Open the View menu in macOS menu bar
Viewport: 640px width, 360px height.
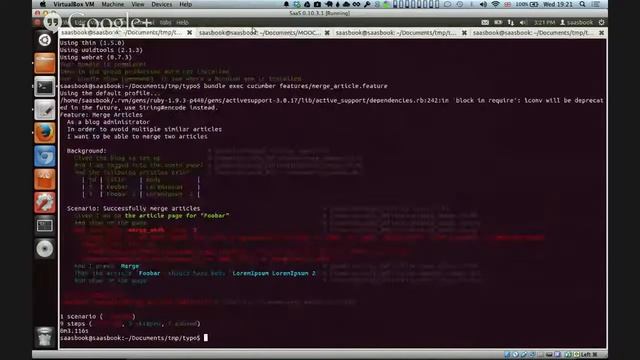(x=138, y=4)
